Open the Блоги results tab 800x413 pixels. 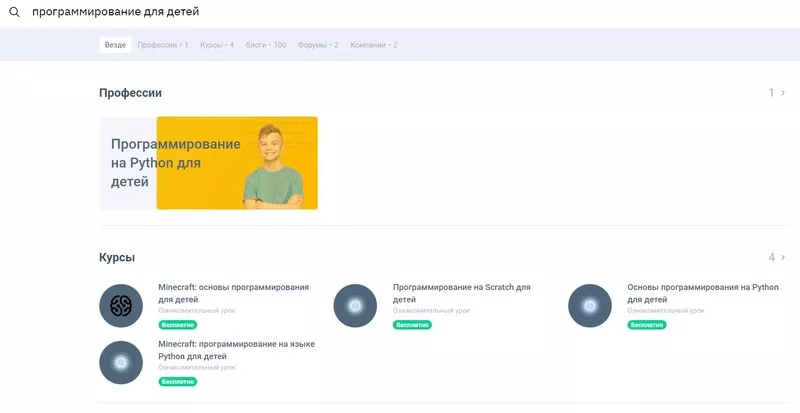[x=265, y=45]
